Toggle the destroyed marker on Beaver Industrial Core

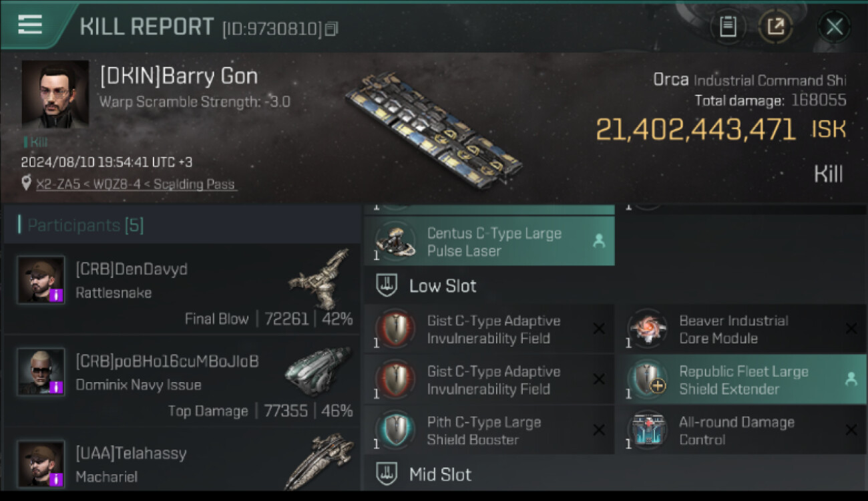tap(851, 329)
